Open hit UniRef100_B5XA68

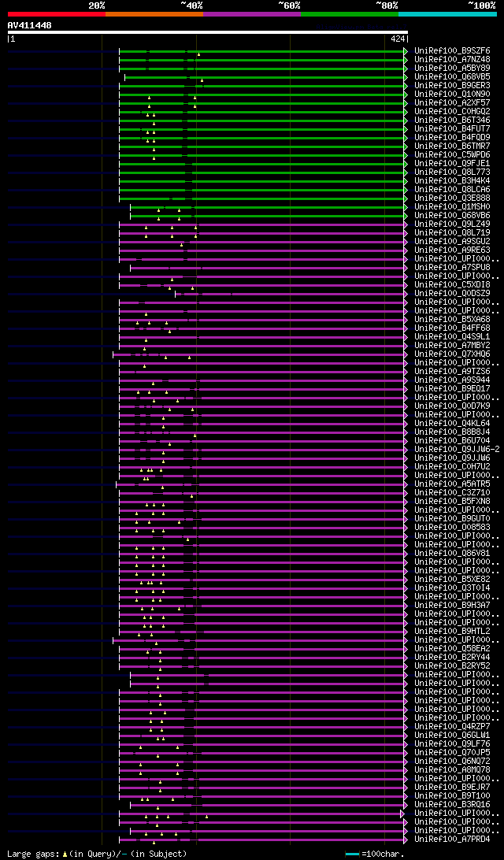coord(453,319)
